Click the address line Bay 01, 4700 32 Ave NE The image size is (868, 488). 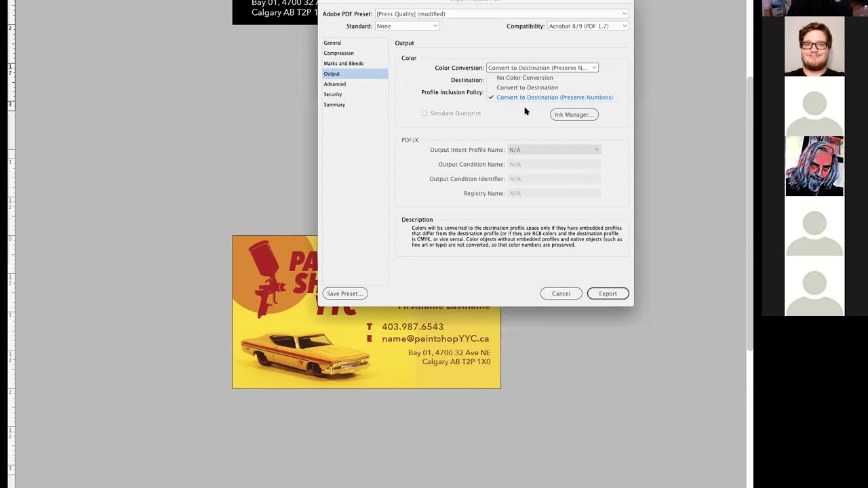pyautogui.click(x=449, y=353)
